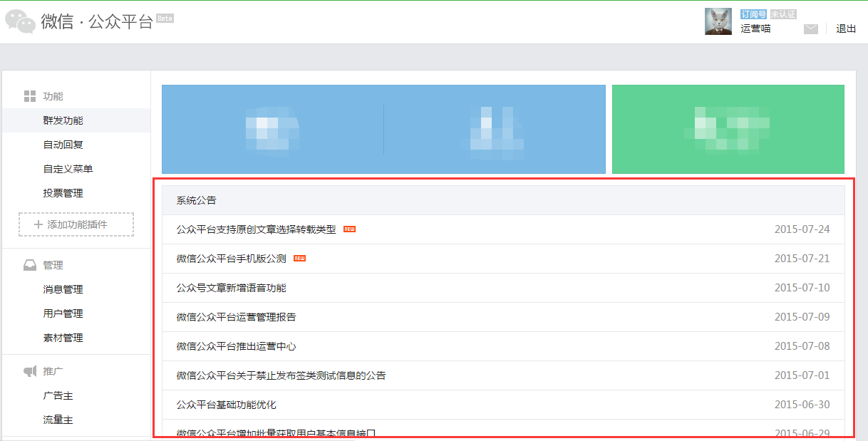Click the date 2015-07-24
The width and height of the screenshot is (868, 441).
click(802, 229)
